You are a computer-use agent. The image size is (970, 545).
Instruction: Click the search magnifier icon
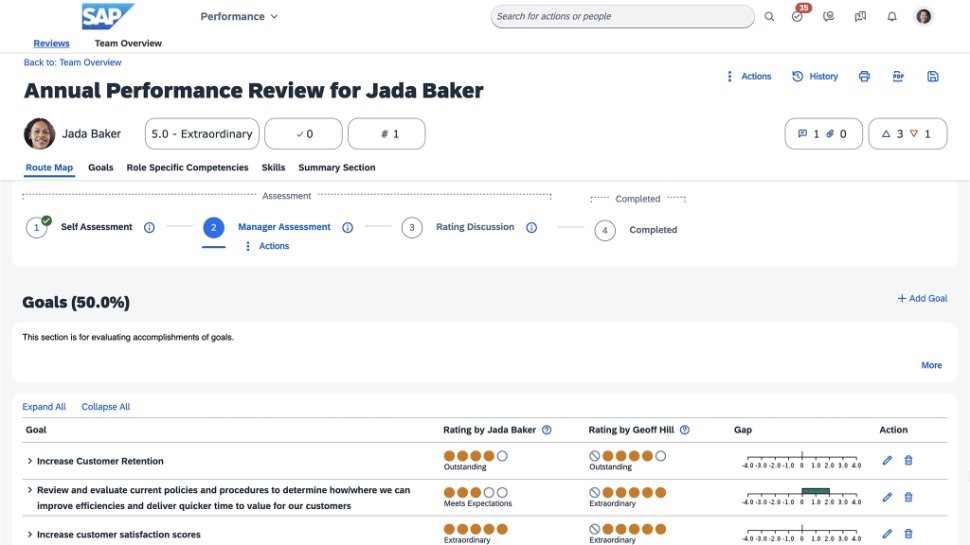click(x=769, y=17)
